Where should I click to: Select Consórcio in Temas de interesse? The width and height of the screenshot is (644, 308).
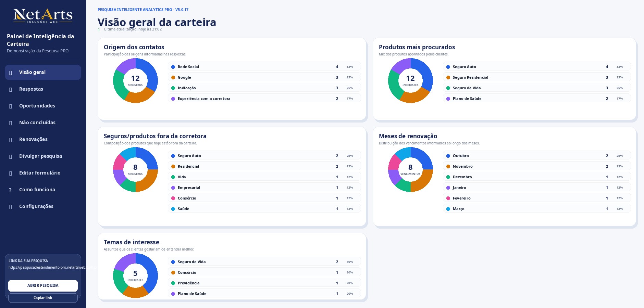click(264, 272)
